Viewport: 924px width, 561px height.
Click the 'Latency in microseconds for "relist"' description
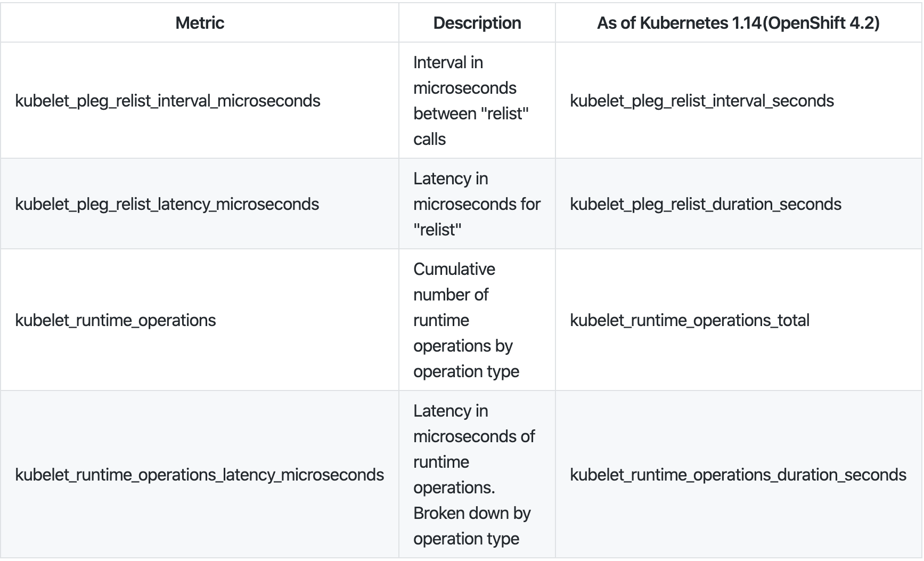click(x=477, y=204)
